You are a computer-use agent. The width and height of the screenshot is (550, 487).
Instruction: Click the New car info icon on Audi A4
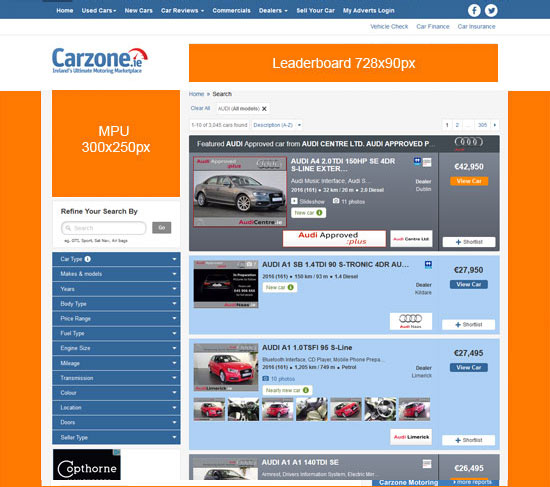click(319, 213)
